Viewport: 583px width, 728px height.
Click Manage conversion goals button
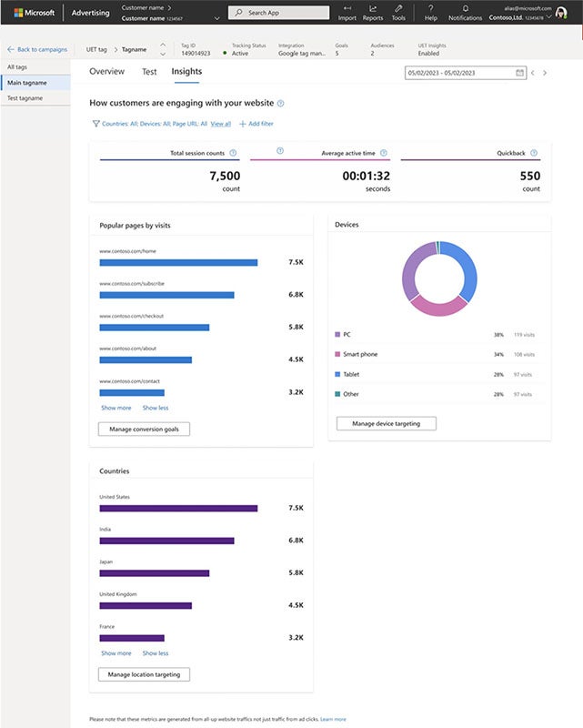pos(144,429)
